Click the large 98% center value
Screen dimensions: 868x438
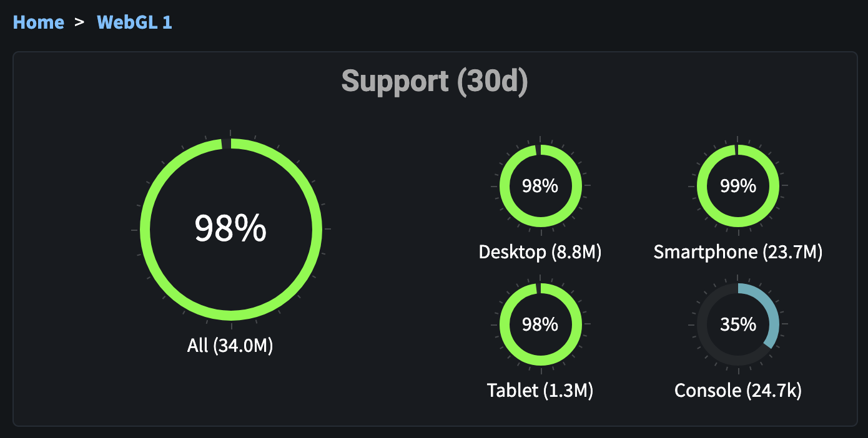point(230,228)
